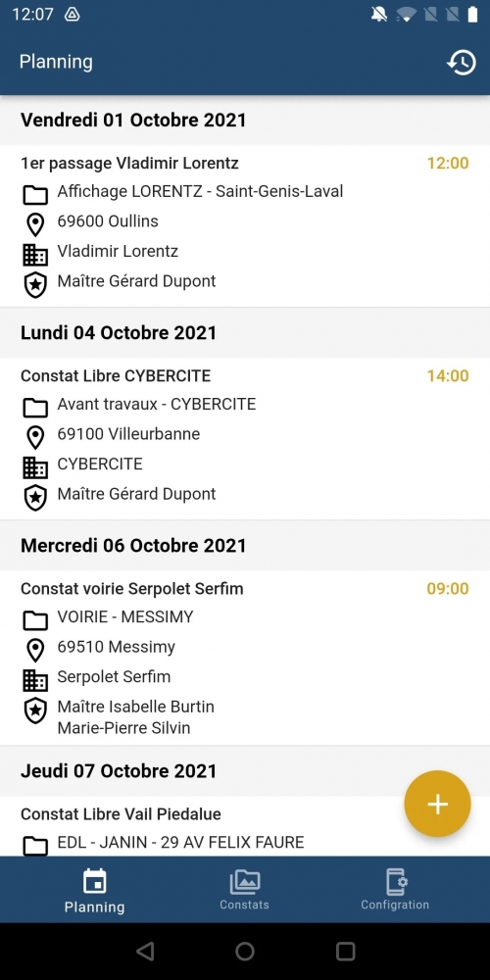The width and height of the screenshot is (490, 980).
Task: Click location pin next to 69600 Oullins
Action: coord(35,224)
